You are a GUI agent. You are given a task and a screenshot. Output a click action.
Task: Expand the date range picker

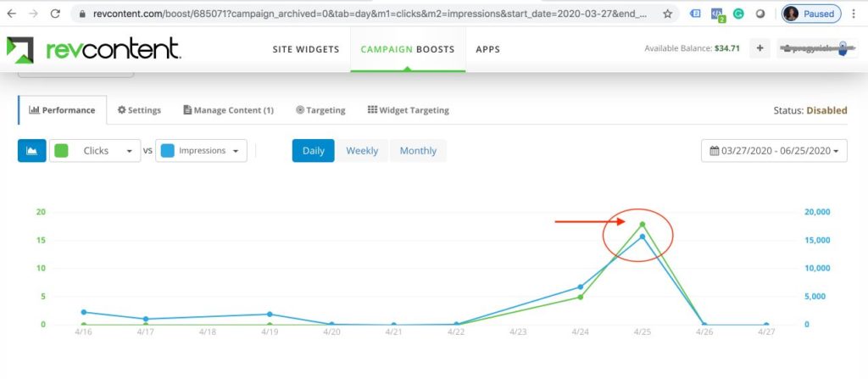click(774, 151)
